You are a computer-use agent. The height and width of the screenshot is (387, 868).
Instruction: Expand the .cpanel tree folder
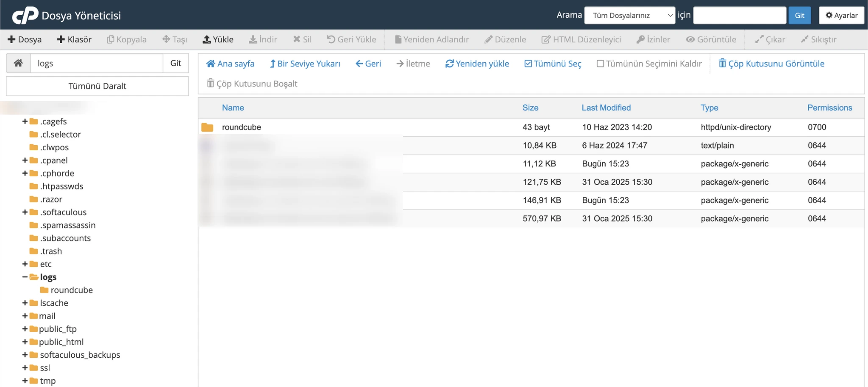(25, 160)
